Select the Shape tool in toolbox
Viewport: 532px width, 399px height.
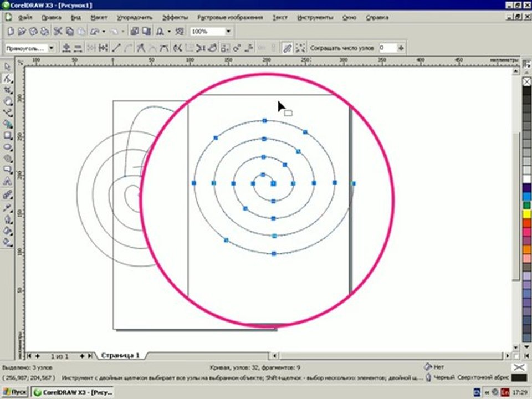[7, 79]
